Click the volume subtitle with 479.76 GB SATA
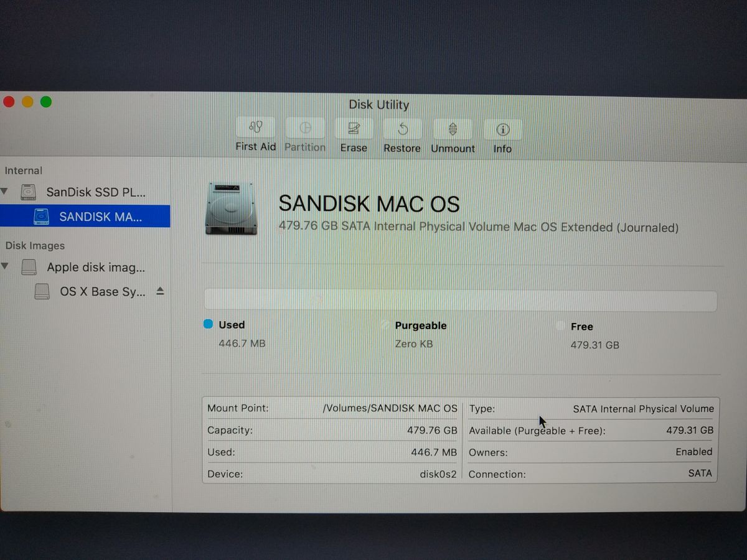The image size is (747, 560). pyautogui.click(x=478, y=228)
